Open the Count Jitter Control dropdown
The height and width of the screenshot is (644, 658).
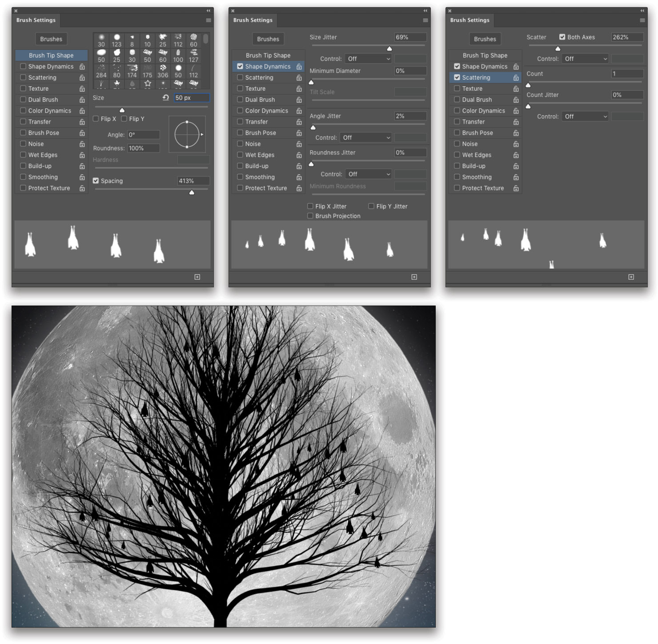[x=585, y=116]
